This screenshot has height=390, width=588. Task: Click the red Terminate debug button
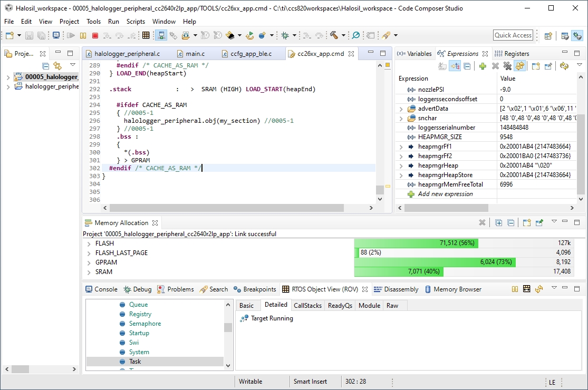tap(95, 35)
